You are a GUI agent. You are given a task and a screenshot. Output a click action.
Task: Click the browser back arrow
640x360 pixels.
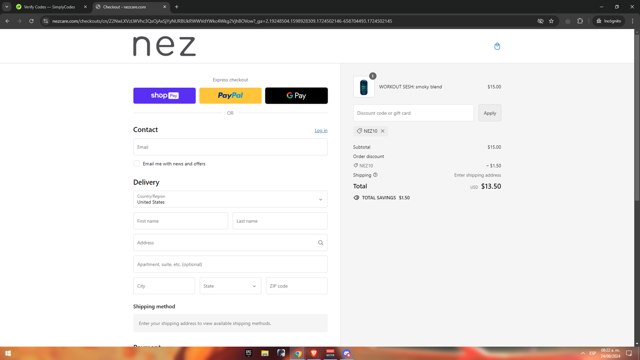tap(7, 21)
